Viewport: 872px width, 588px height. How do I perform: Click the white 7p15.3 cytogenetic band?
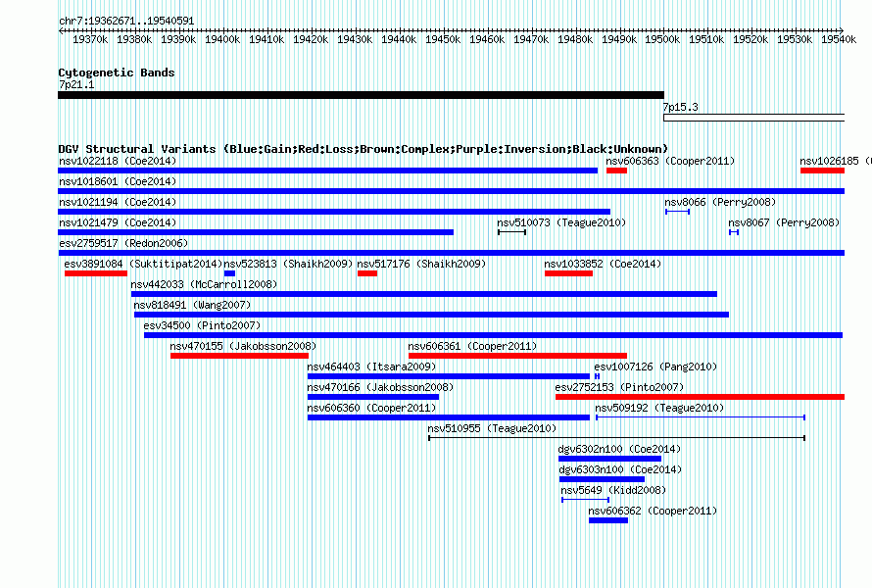[x=754, y=118]
